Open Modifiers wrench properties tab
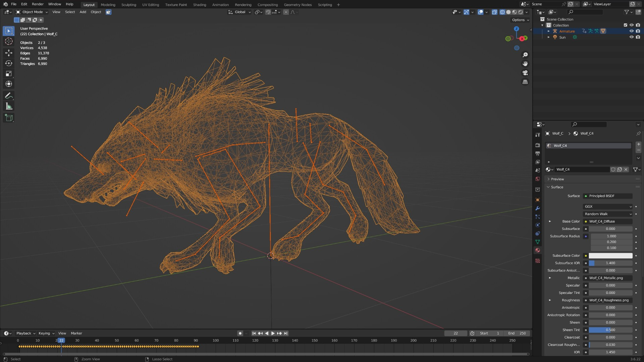Viewport: 644px width, 362px height. pyautogui.click(x=538, y=208)
